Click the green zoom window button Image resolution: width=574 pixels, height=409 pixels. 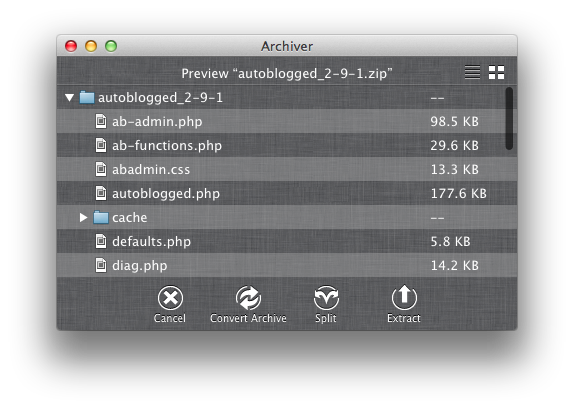coord(111,46)
